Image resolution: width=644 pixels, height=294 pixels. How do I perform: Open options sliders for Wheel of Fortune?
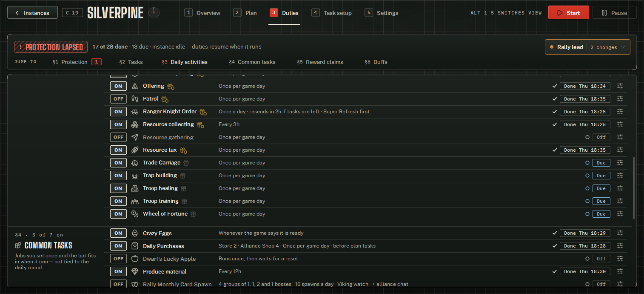(x=620, y=214)
